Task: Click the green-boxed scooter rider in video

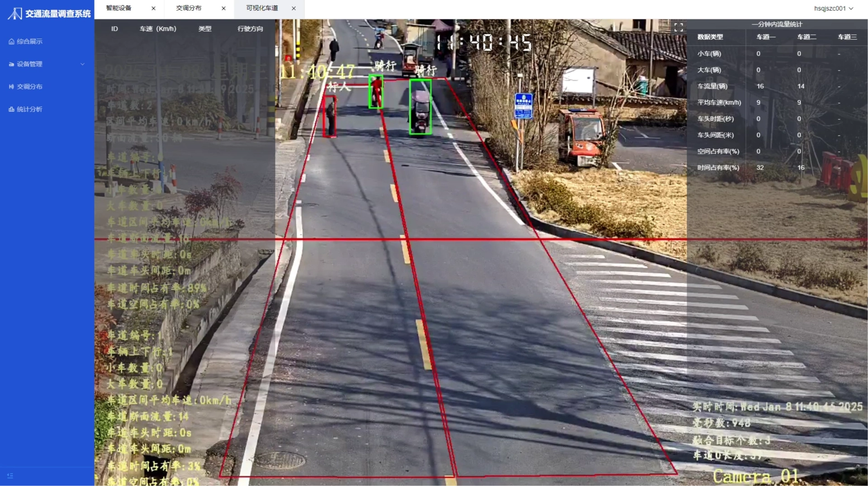Action: pos(420,107)
